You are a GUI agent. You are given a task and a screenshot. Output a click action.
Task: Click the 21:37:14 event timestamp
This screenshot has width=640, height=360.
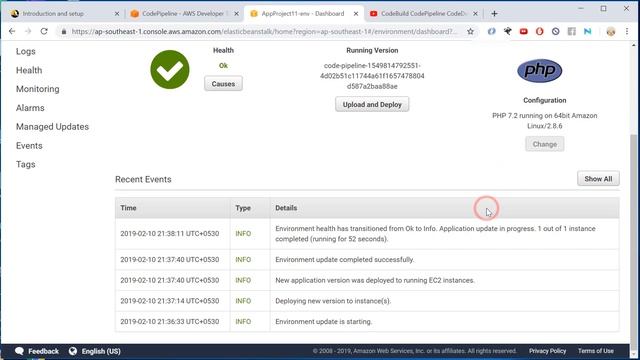tap(170, 301)
